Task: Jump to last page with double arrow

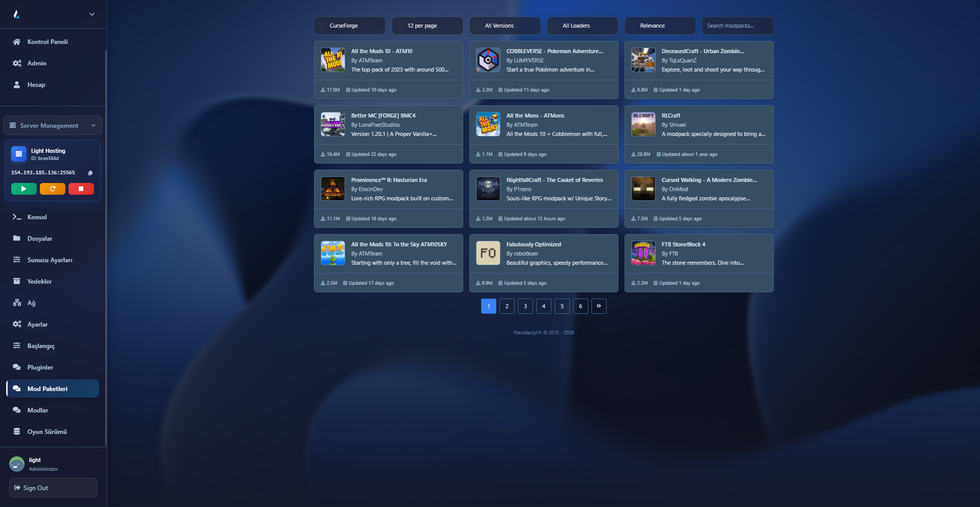Action: pyautogui.click(x=599, y=306)
